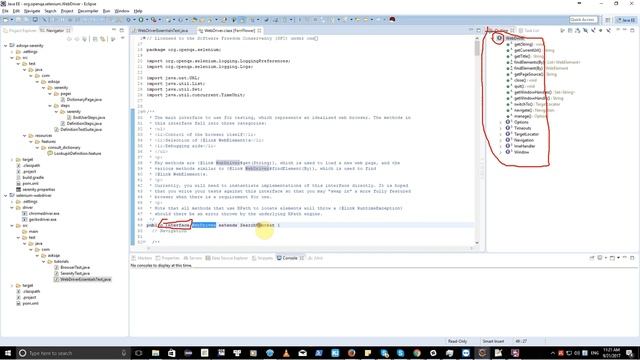Select serenity.properties file
The width and height of the screenshot is (640, 360).
click(x=36, y=189)
